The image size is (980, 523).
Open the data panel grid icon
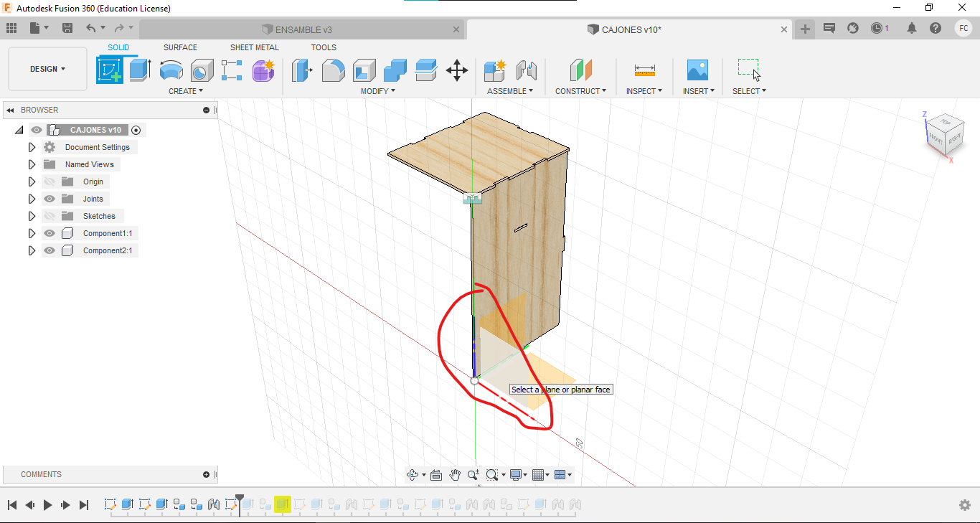[x=11, y=28]
